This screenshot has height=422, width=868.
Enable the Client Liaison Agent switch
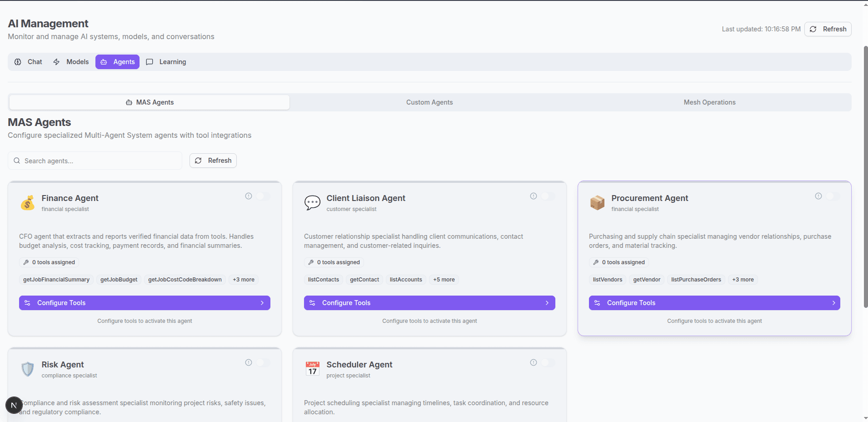click(548, 196)
